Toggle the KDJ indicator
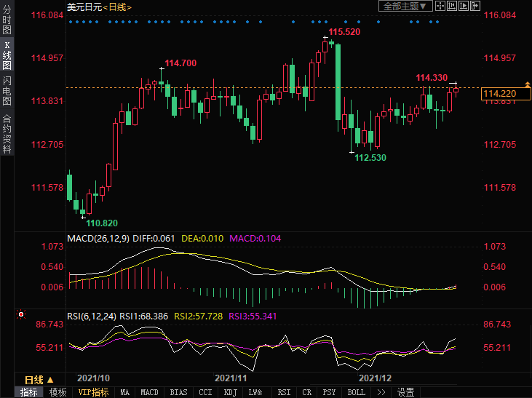This screenshot has height=398, width=532. click(x=230, y=392)
